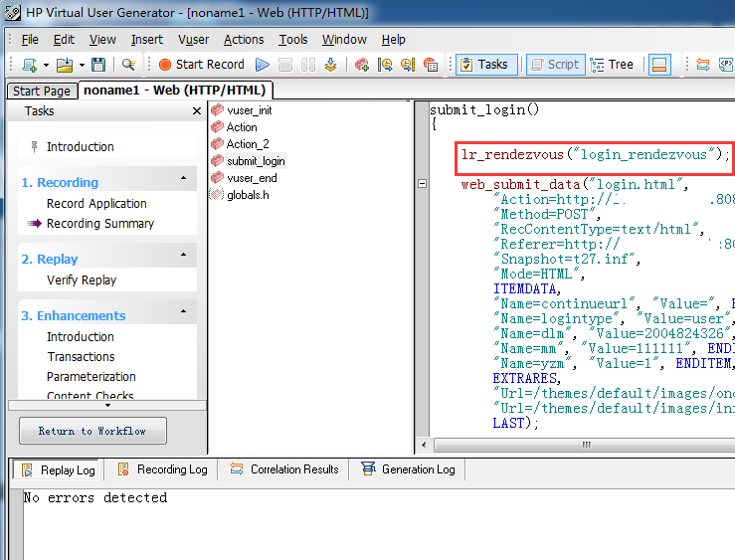Open the Vuser menu
The width and height of the screenshot is (735, 560).
click(x=193, y=40)
